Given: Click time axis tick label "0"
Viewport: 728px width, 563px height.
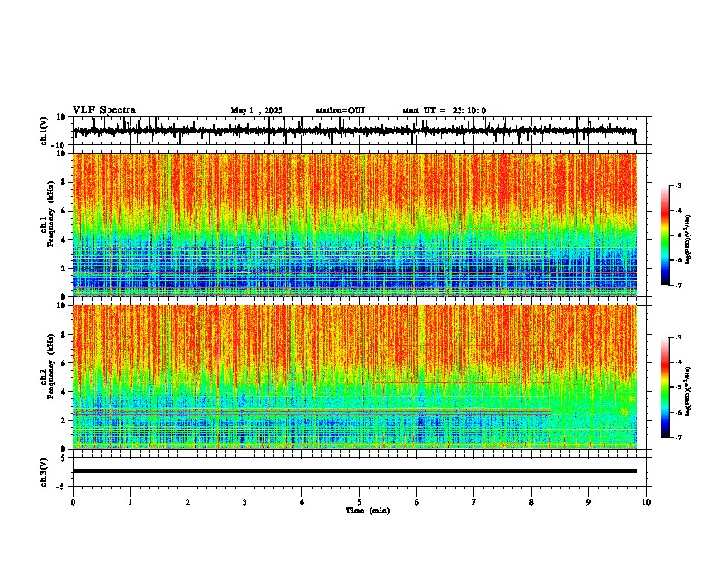Looking at the screenshot, I should click(x=73, y=502).
